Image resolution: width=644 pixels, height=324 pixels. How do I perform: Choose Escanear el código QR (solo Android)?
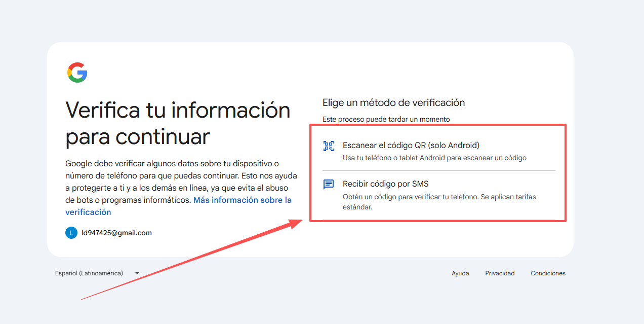[411, 145]
